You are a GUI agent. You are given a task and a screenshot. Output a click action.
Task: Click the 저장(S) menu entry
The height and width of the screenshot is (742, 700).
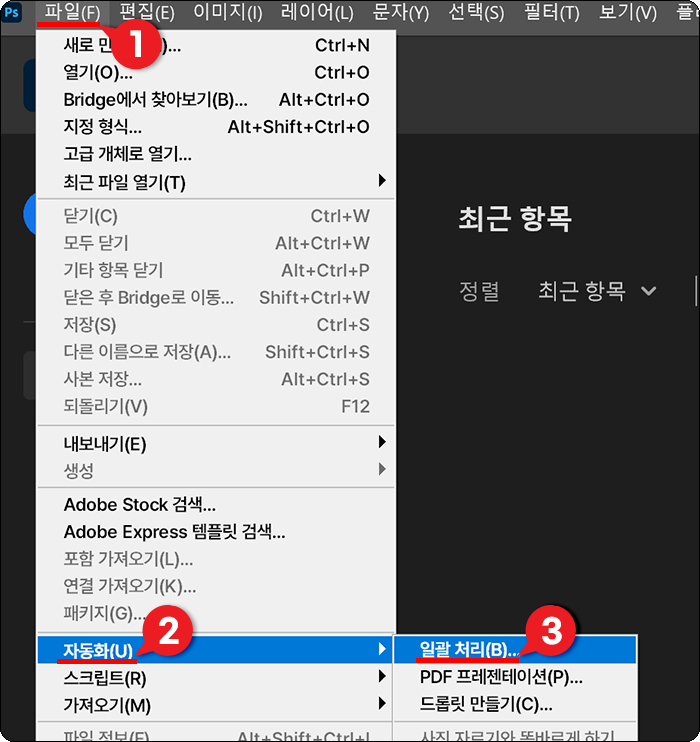216,325
